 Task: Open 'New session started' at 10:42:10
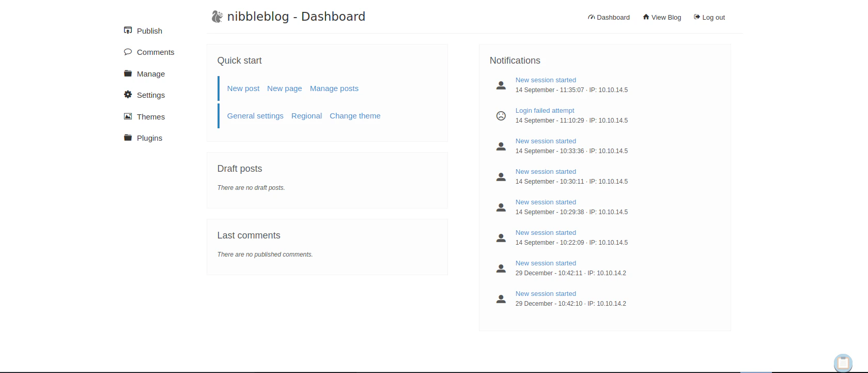546,294
